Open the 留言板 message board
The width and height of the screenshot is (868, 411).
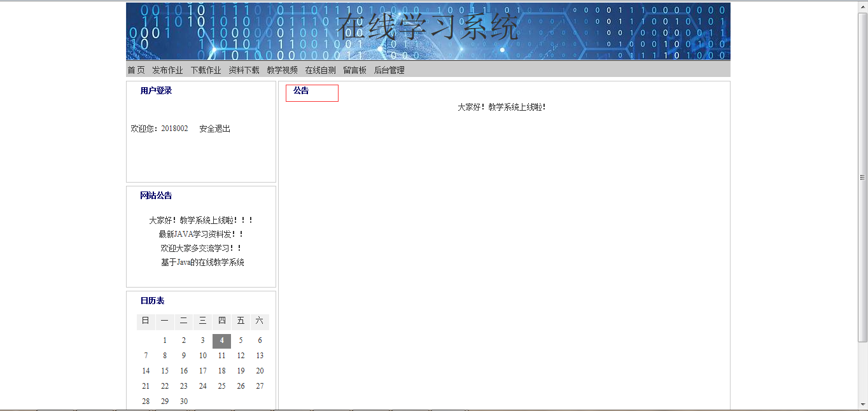click(x=354, y=70)
